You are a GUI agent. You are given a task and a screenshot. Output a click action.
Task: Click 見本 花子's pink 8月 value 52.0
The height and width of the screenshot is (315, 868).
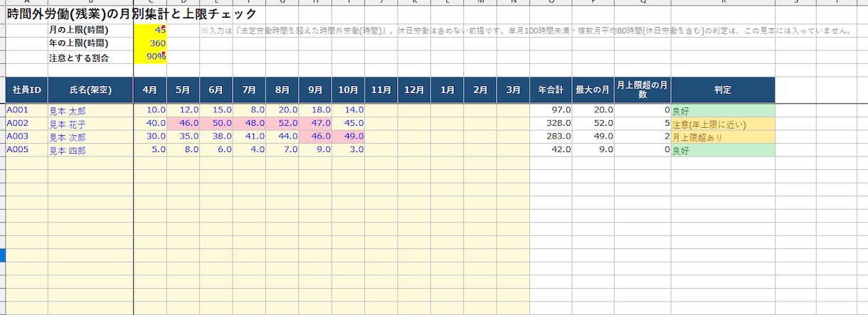tap(282, 124)
